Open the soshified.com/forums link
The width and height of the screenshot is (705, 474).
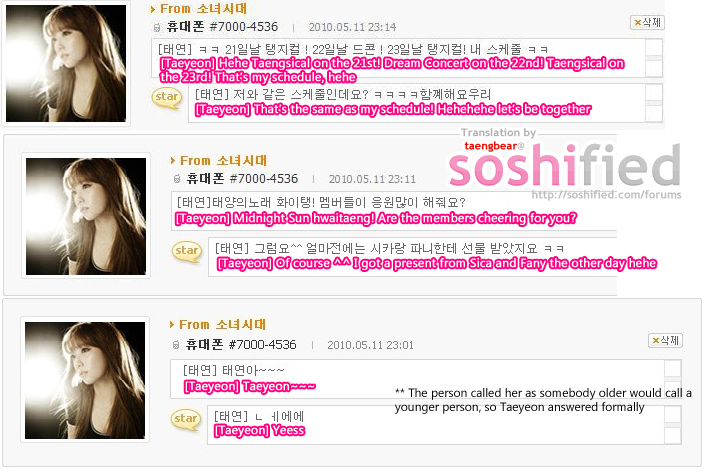pos(606,195)
